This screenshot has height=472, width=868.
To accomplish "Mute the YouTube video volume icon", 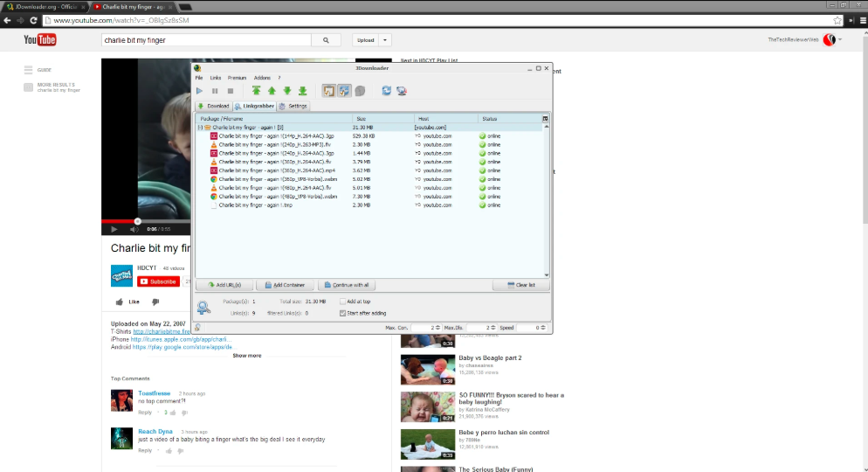I will [x=134, y=229].
